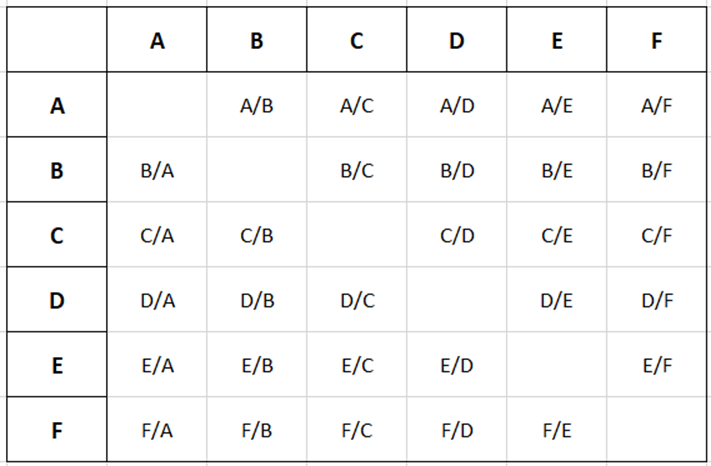Select the C/E cell

pos(557,235)
